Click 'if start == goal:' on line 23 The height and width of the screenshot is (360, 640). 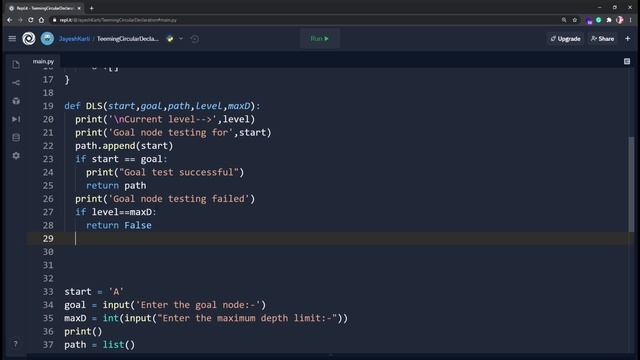[x=121, y=159]
